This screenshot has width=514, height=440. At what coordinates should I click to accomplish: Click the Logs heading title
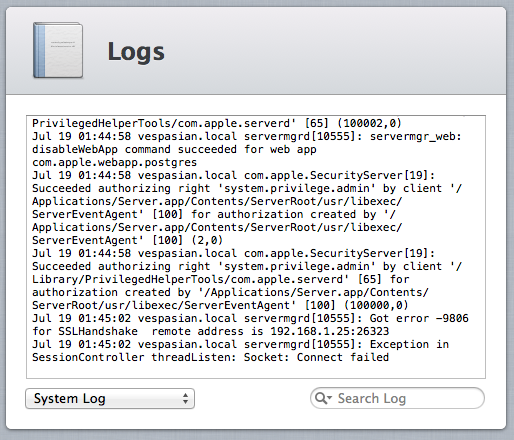pos(136,51)
